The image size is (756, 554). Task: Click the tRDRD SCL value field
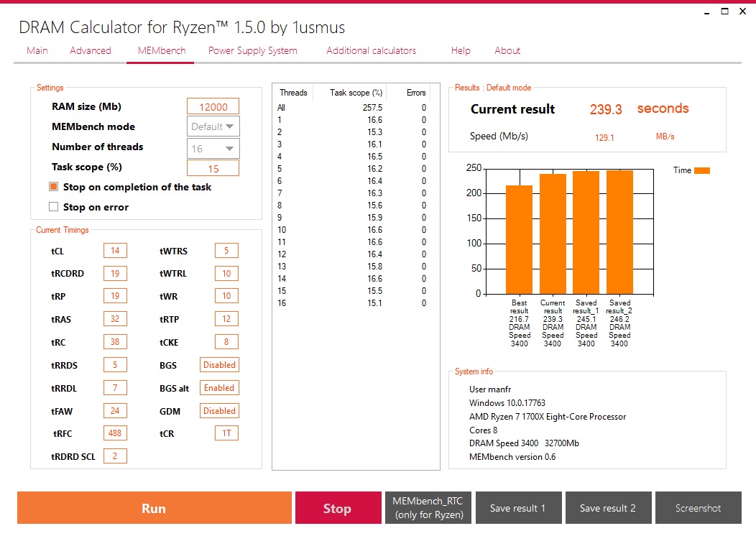pyautogui.click(x=115, y=456)
